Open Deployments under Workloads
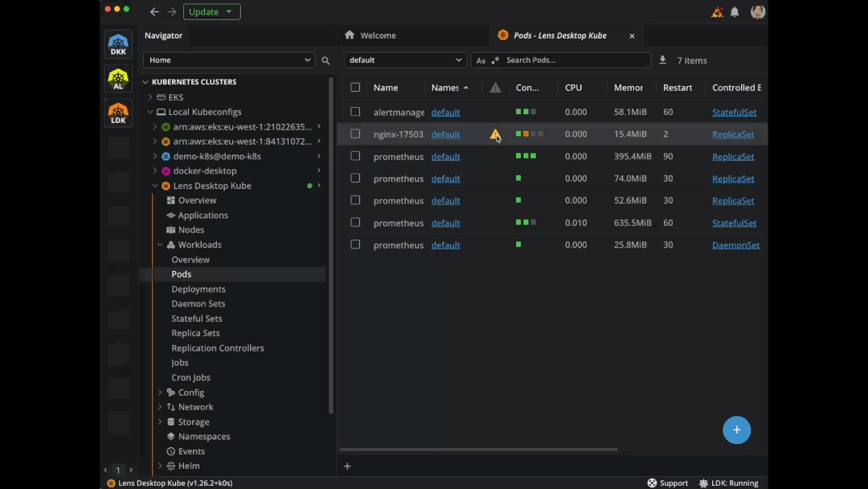 199,289
